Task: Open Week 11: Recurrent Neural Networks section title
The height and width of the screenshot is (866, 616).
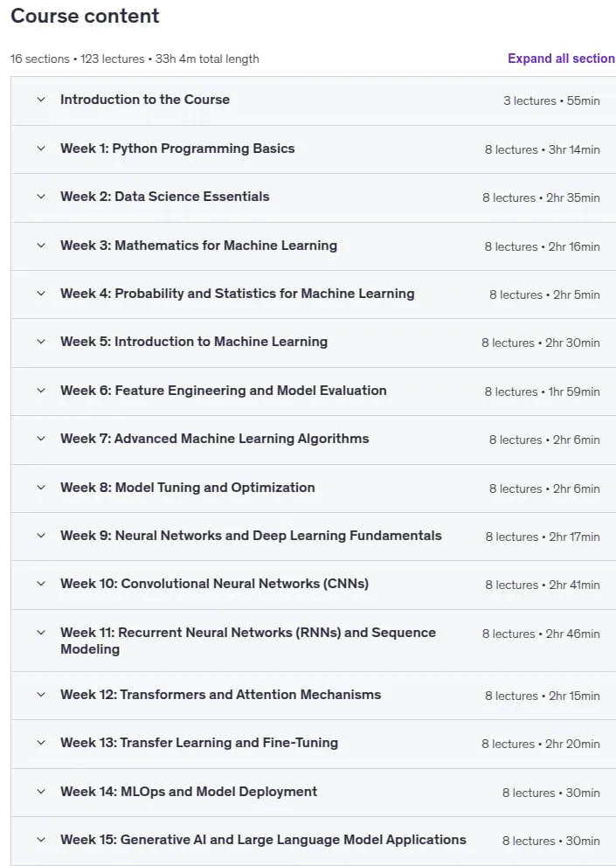Action: 248,641
